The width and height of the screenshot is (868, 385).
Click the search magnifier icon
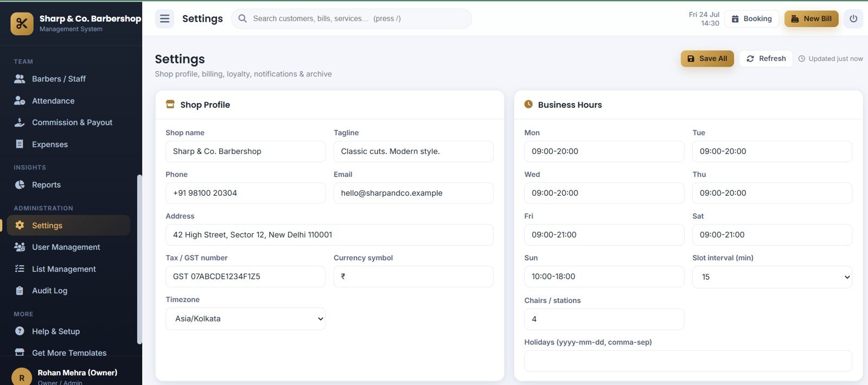[242, 18]
